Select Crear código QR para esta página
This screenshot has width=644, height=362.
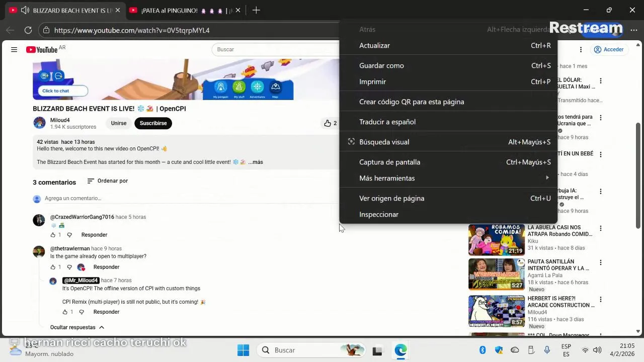(x=448, y=102)
